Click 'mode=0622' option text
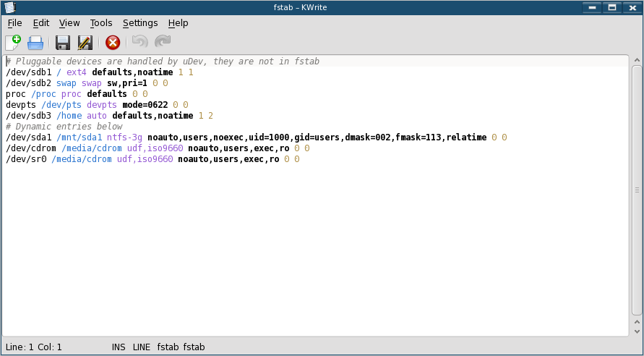This screenshot has width=644, height=356. [145, 105]
